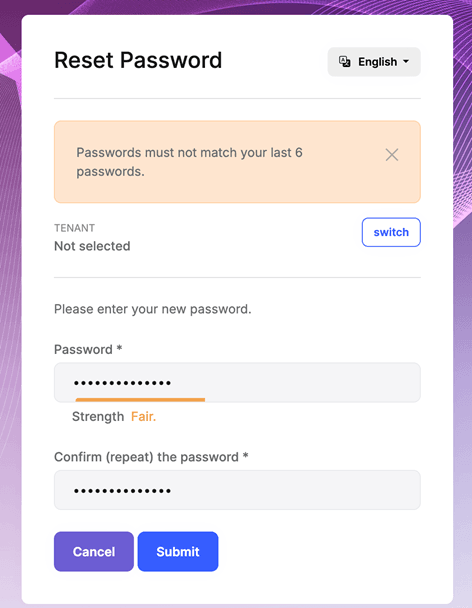Screen dimensions: 472x608
Task: Dismiss the last 6 passwords warning
Action: click(392, 155)
